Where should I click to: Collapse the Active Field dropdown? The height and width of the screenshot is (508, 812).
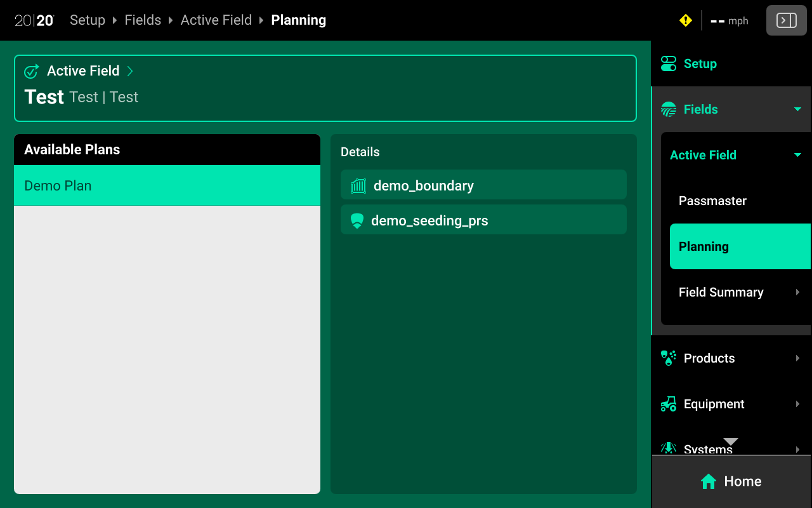797,155
